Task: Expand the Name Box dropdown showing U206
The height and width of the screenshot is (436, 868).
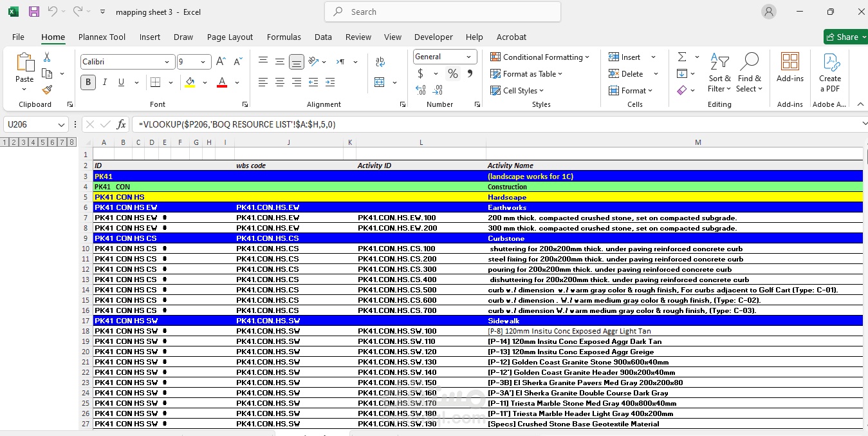Action: [x=62, y=124]
